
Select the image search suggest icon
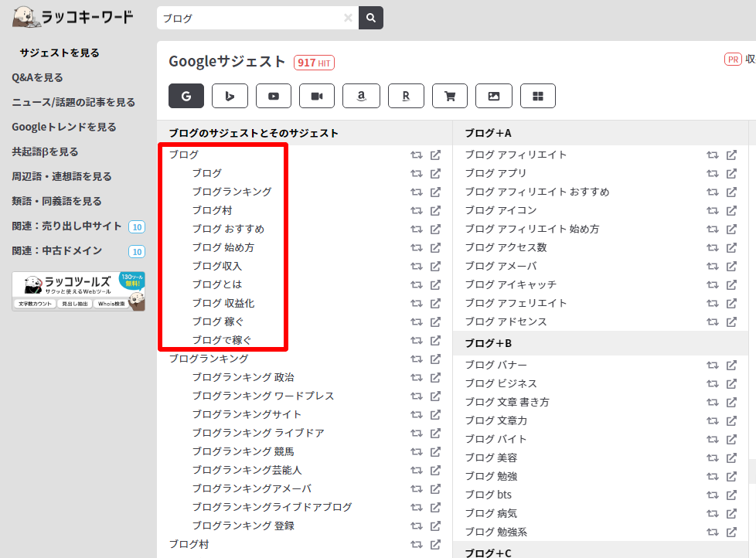[x=494, y=96]
